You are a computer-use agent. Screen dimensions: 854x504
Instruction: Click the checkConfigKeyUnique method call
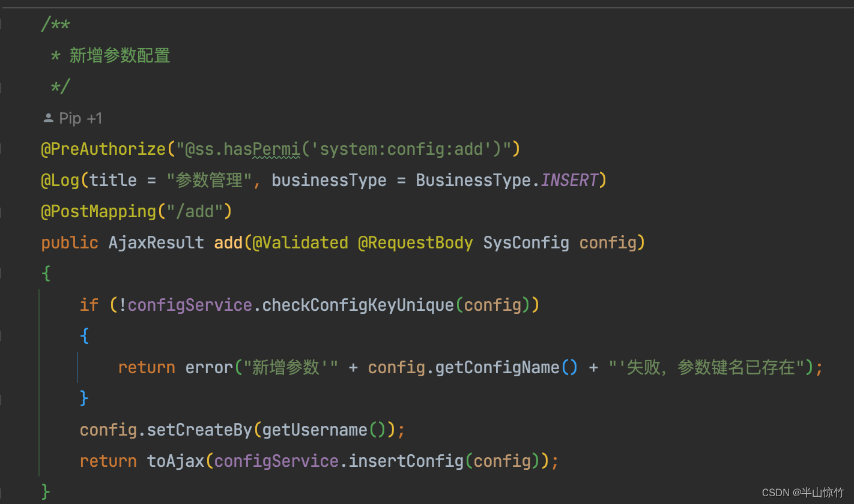pyautogui.click(x=358, y=305)
